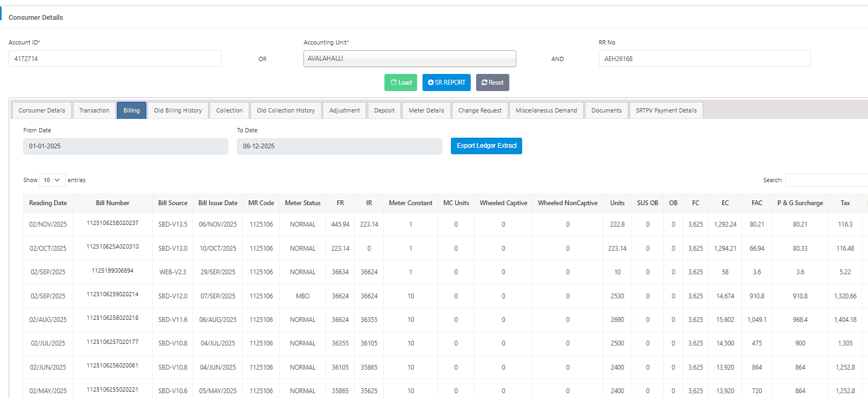Open the Transaction tab

[x=94, y=110]
